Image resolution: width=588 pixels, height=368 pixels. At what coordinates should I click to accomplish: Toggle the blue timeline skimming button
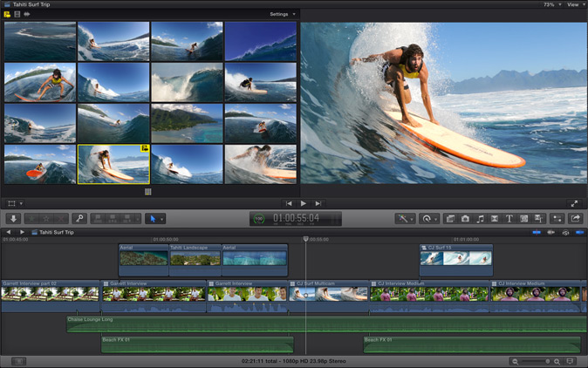(x=537, y=233)
